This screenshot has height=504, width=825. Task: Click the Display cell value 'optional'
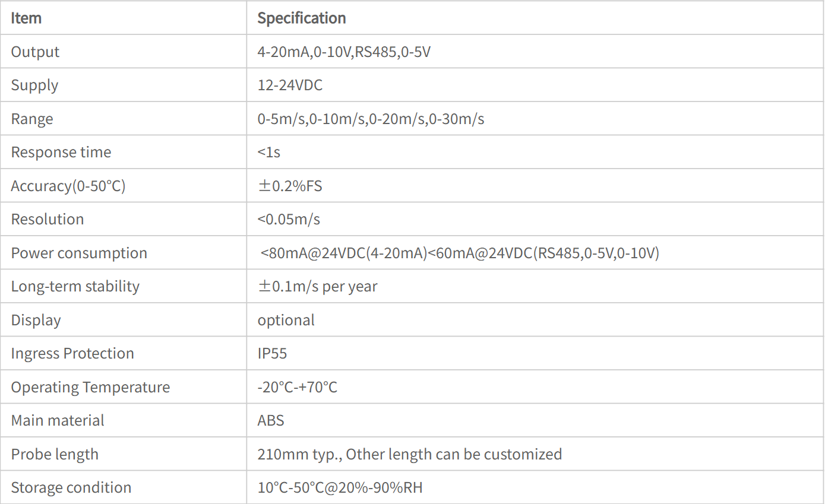286,320
